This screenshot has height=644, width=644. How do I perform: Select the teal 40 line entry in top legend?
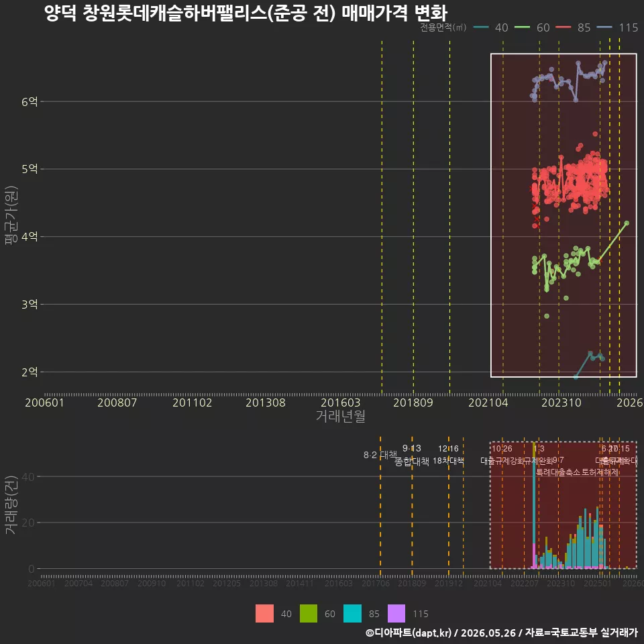(x=491, y=28)
